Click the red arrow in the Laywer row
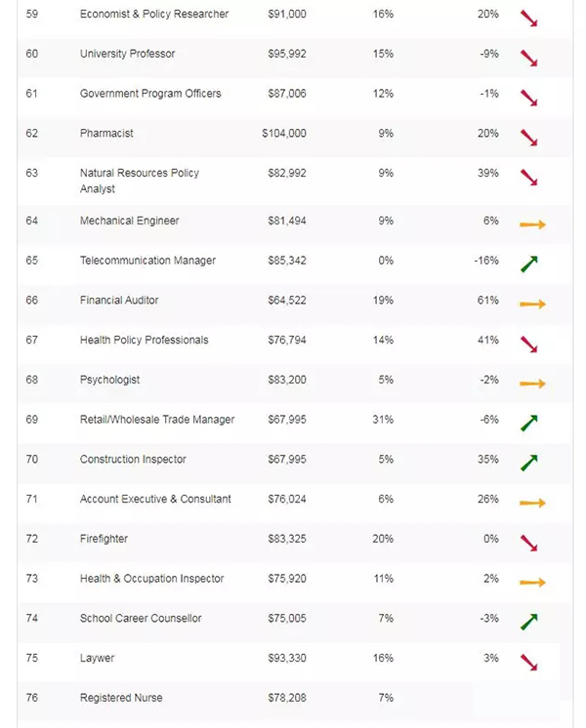586x728 pixels. point(528,663)
